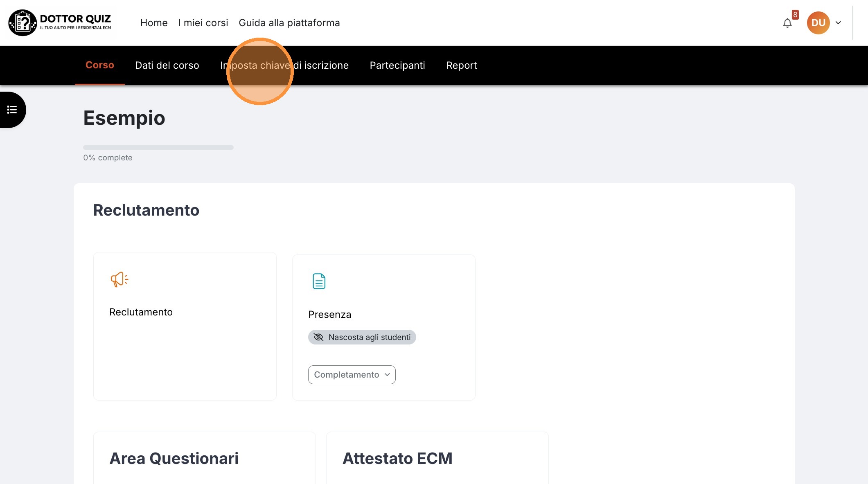This screenshot has height=484, width=868.
Task: Open the Report tab
Action: [x=462, y=65]
